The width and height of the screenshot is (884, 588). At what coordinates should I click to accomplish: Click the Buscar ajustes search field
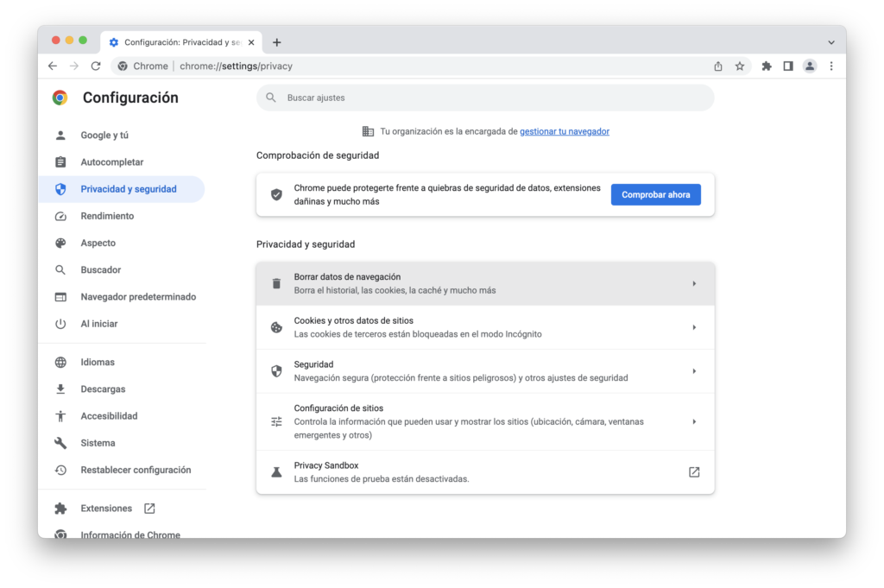click(x=492, y=98)
